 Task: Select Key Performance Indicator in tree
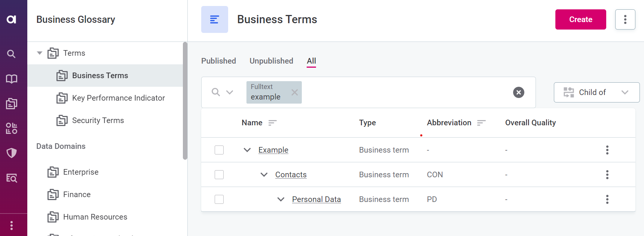[118, 98]
